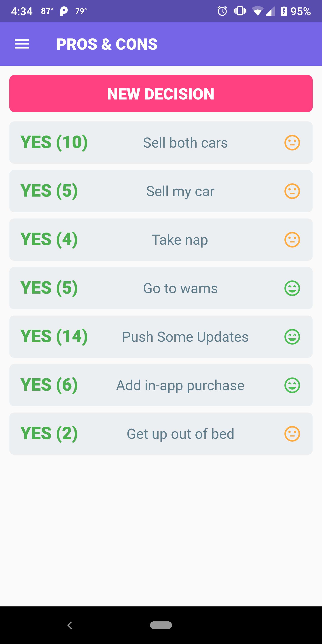Tap the neutral face icon beside Sell my car
322x644 pixels.
click(292, 191)
